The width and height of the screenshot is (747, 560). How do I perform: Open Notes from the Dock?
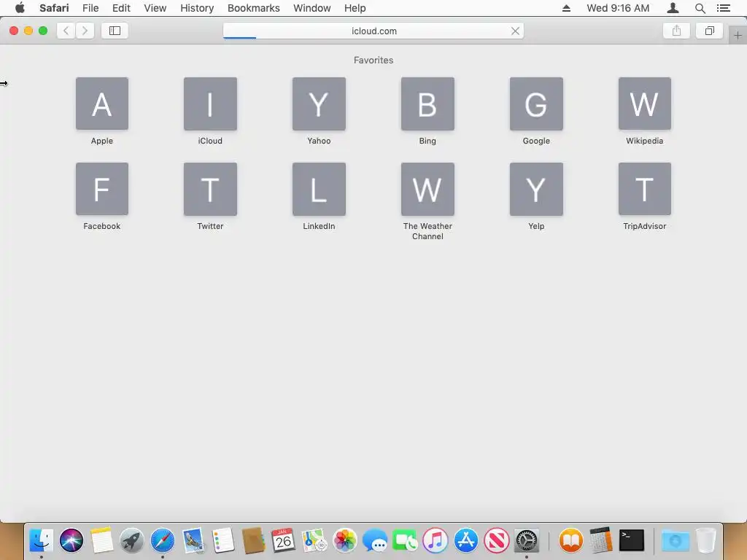pos(101,540)
